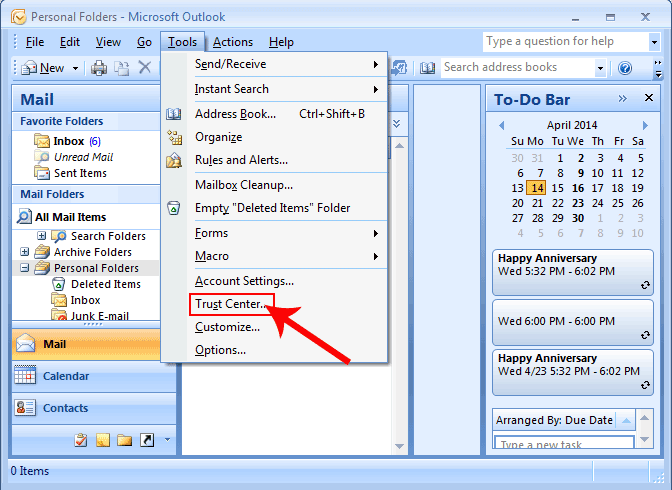Click the Outlook title bar icon
Screen dimensions: 672x490
[x=18, y=17]
